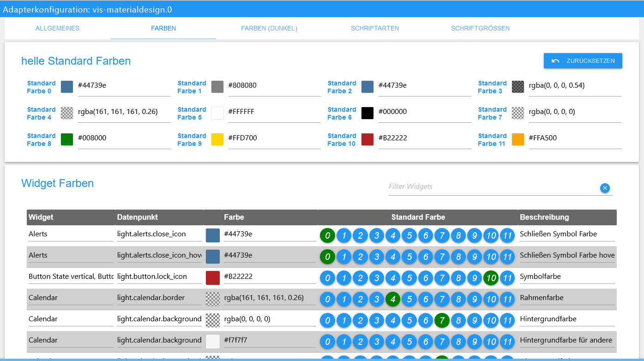Select color 5 in the #f7f7f7 row
Image resolution: width=644 pixels, height=361 pixels.
[x=409, y=342]
